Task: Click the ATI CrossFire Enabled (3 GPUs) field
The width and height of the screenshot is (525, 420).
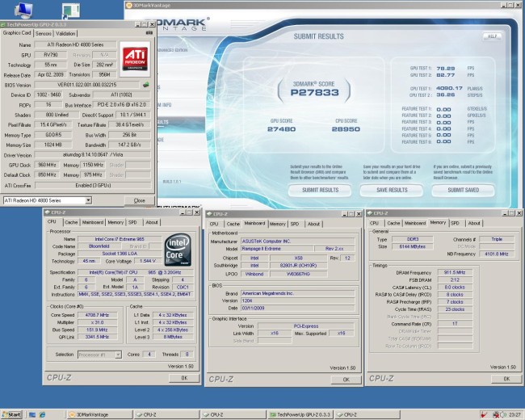Action: pos(93,185)
